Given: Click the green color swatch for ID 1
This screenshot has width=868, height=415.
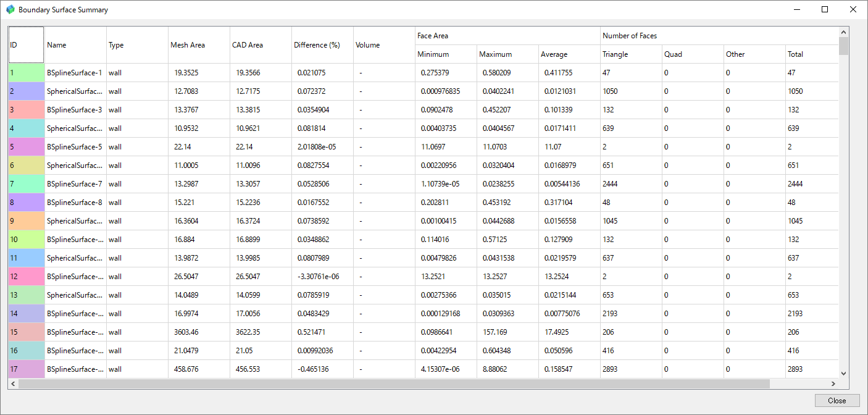Looking at the screenshot, I should 27,73.
